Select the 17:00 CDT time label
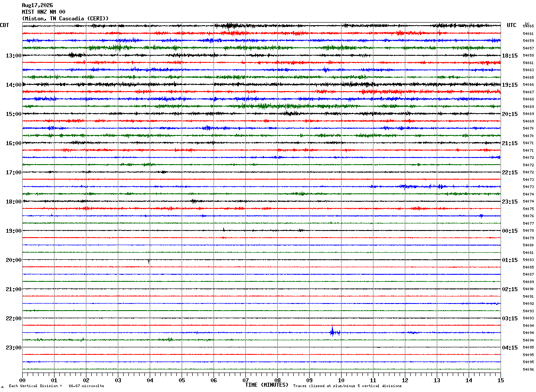This screenshot has height=392, width=536. point(13,172)
